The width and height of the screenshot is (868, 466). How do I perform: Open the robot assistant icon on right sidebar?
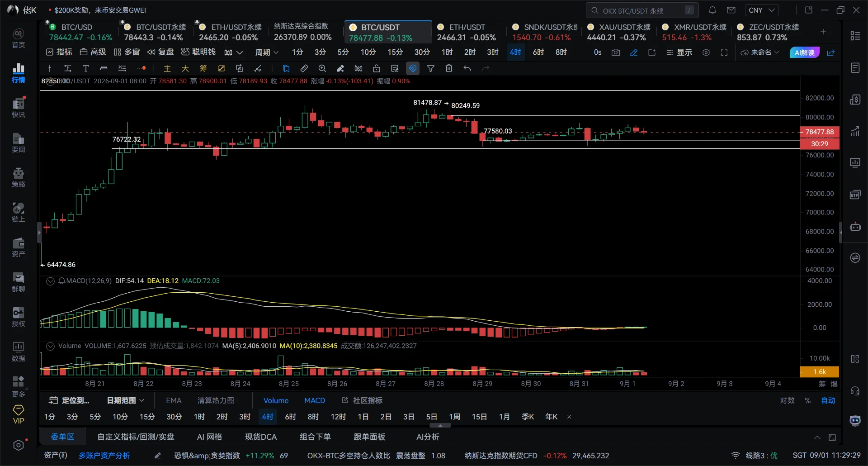pos(855,226)
